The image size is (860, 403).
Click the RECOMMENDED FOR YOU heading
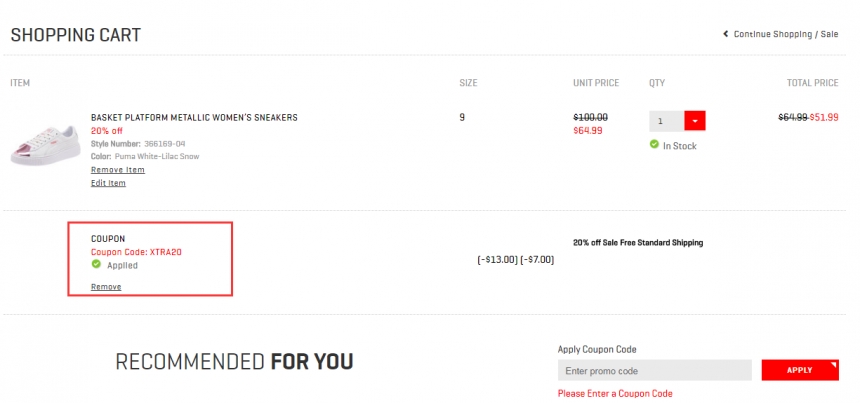(x=234, y=361)
